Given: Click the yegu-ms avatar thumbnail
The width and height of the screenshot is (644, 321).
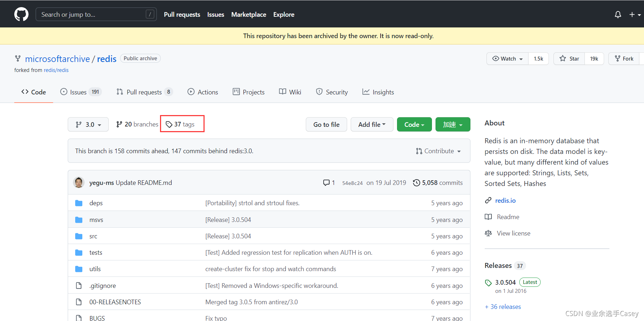Looking at the screenshot, I should point(79,182).
